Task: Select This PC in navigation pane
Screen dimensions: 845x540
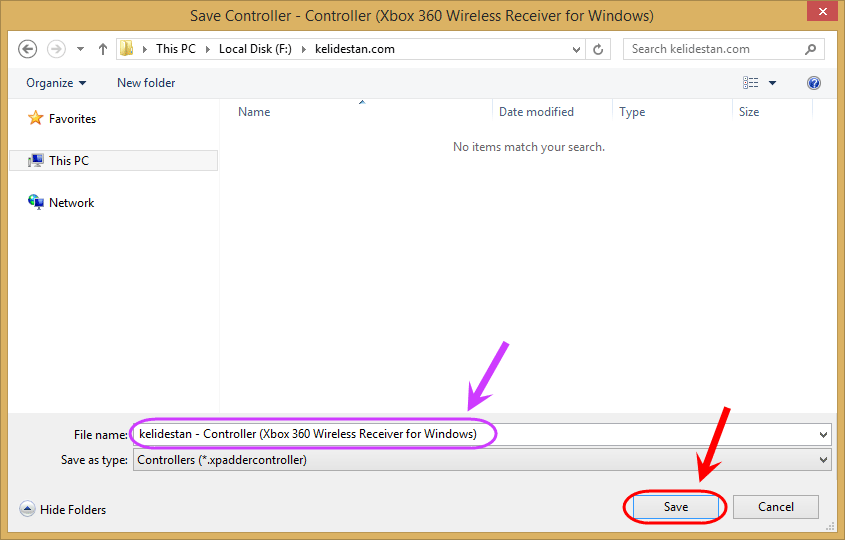Action: (114, 161)
